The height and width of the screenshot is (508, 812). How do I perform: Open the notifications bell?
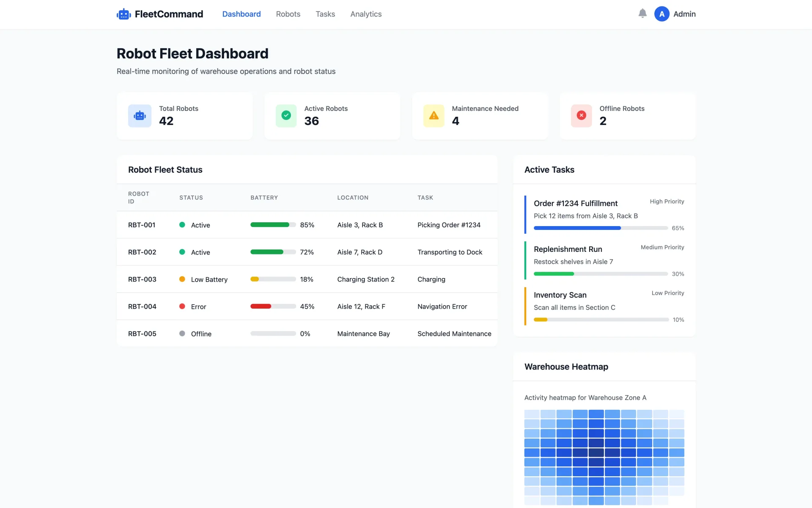coord(642,14)
